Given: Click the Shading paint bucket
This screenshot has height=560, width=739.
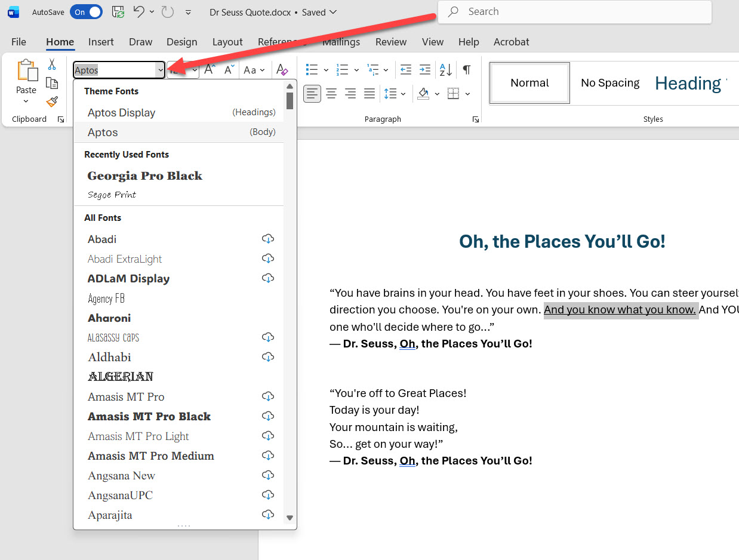Looking at the screenshot, I should pos(423,94).
